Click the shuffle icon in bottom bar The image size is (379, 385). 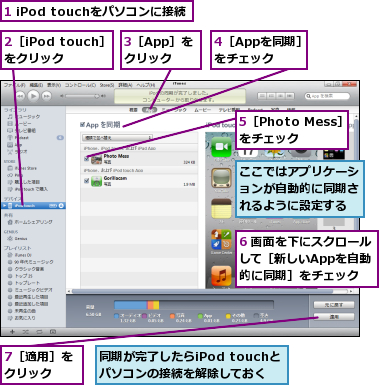pos(26,332)
